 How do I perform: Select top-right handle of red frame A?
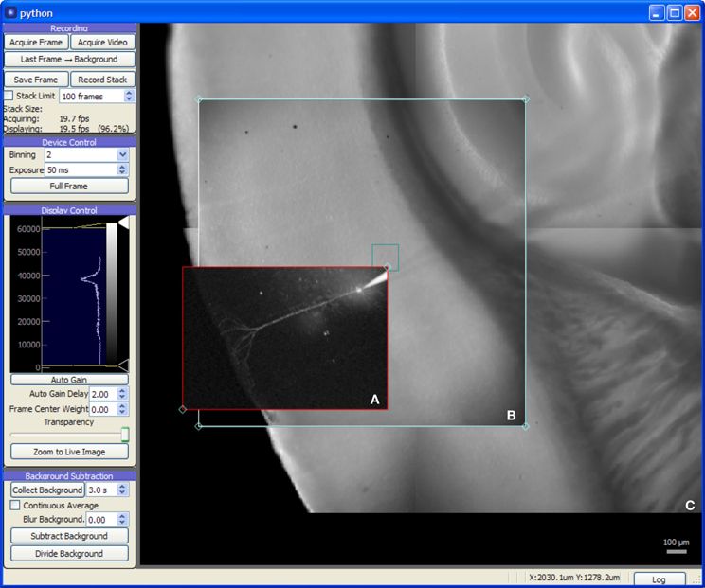(388, 267)
